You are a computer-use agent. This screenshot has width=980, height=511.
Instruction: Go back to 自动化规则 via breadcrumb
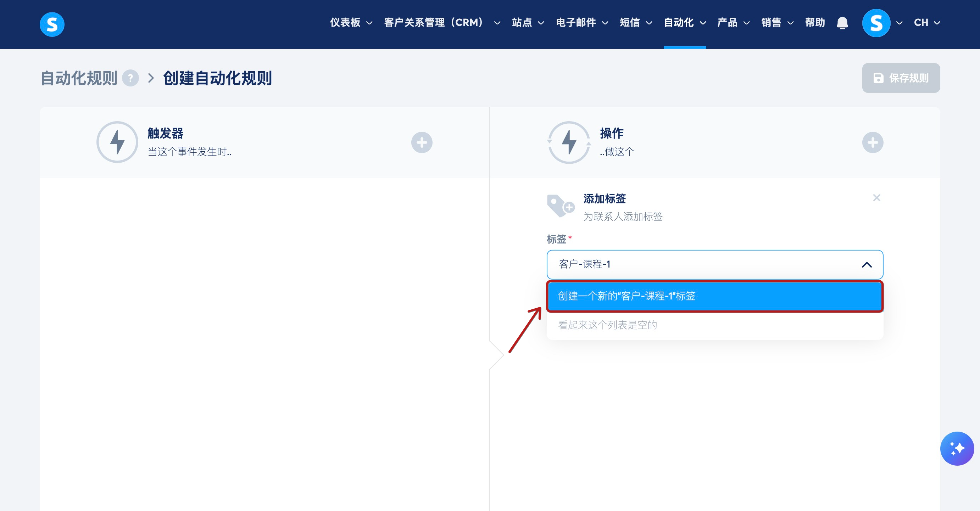[79, 78]
